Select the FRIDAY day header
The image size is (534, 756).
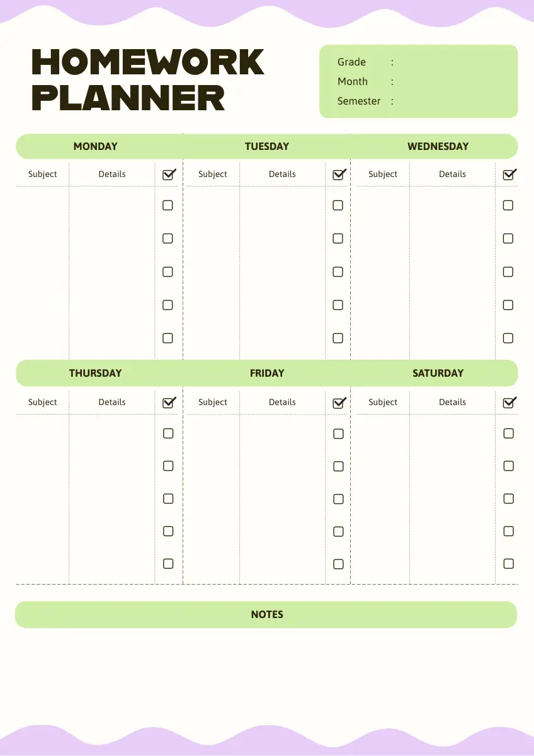tap(267, 373)
